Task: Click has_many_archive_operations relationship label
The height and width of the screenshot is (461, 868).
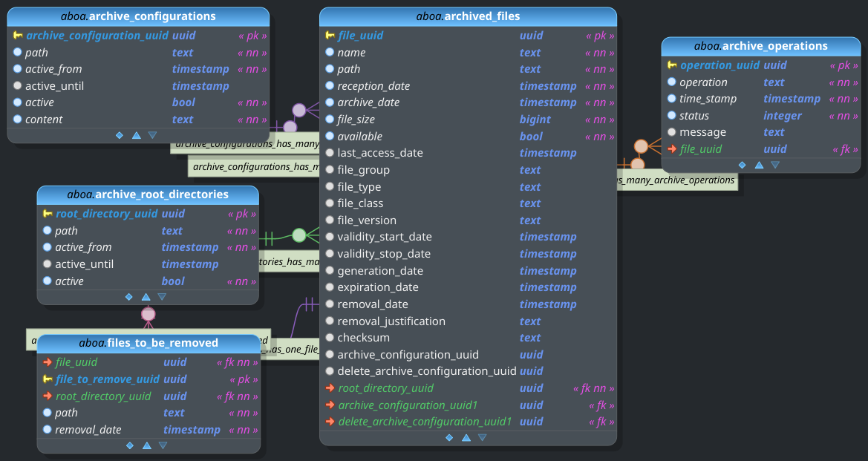Action: click(677, 180)
